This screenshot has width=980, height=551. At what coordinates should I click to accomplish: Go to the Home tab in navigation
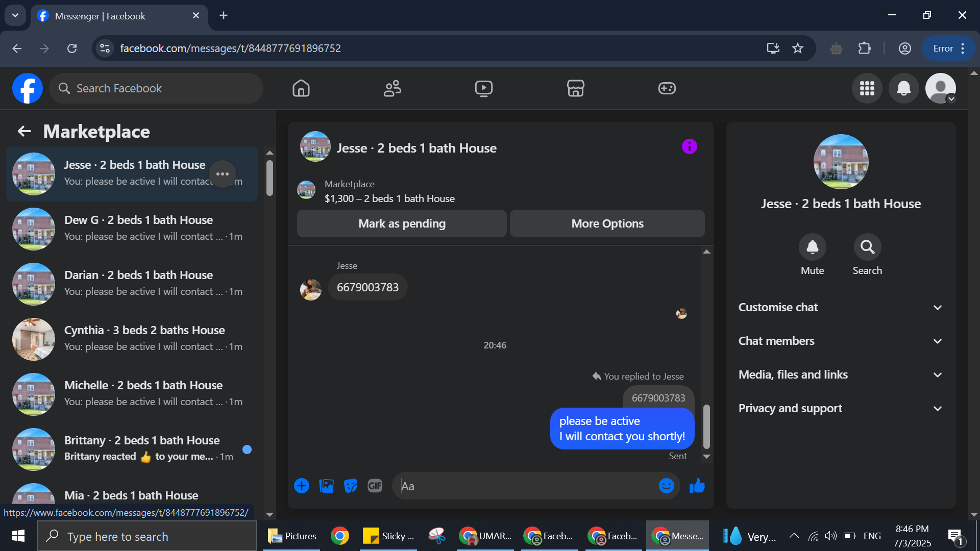tap(301, 88)
